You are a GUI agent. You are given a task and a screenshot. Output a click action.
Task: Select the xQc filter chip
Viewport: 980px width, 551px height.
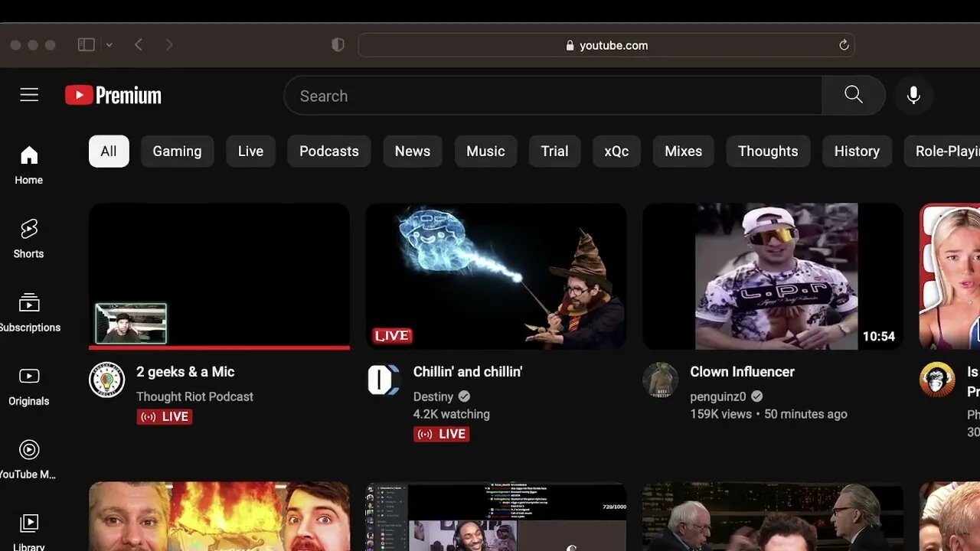point(616,151)
